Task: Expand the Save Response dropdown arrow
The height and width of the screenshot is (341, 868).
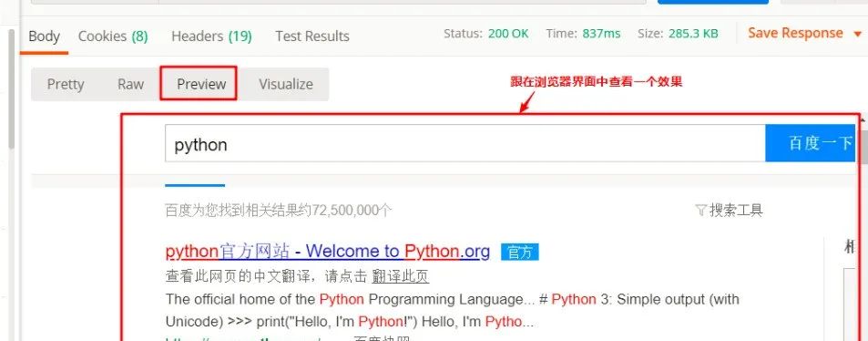Action: (x=857, y=35)
